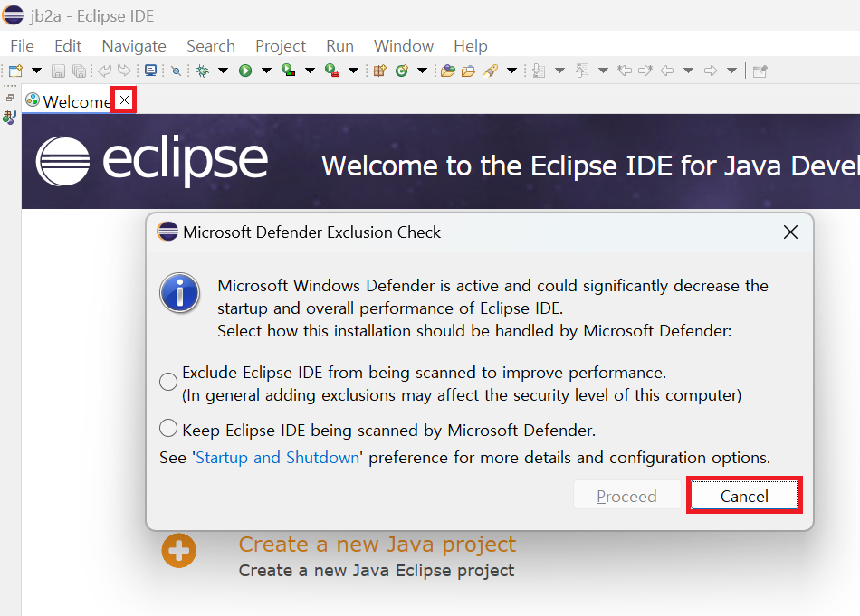Close the Microsoft Defender Exclusion Check dialog

pyautogui.click(x=790, y=232)
